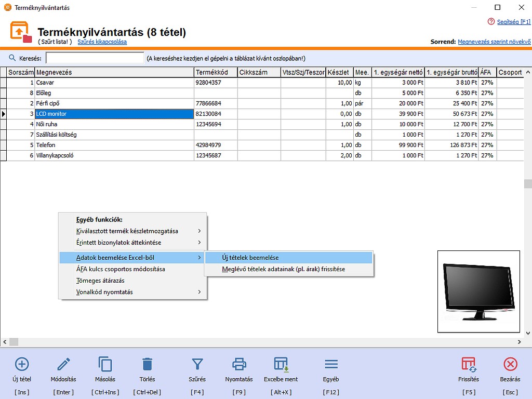This screenshot has height=399, width=532.
Task: Select ÁFA kulcs csoportos módosítása
Action: pos(121,269)
